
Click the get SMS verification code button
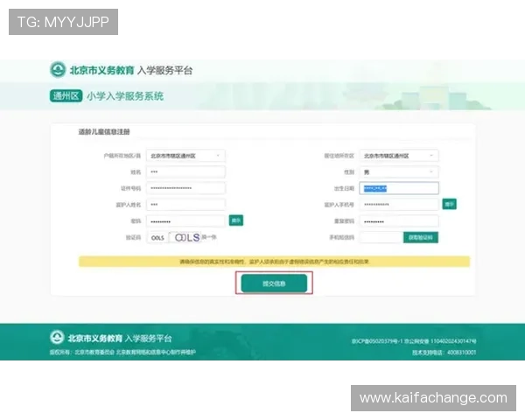coord(421,237)
